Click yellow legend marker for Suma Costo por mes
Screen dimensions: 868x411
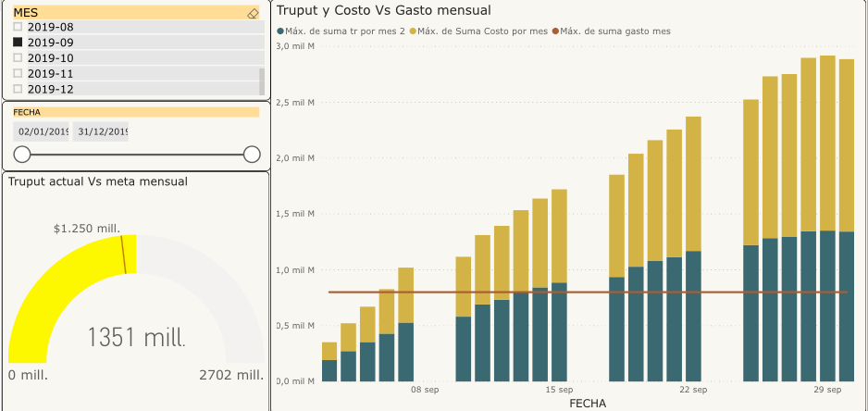[413, 31]
